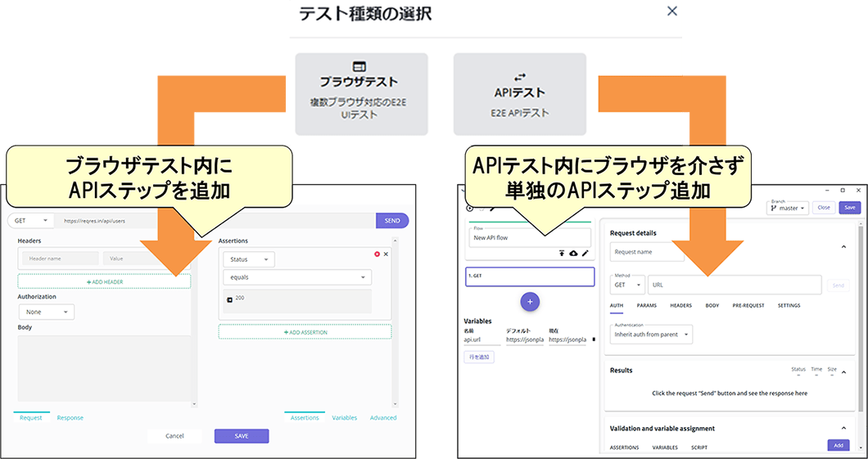This screenshot has height=459, width=868.
Task: Click the Request name input field
Action: tap(647, 253)
